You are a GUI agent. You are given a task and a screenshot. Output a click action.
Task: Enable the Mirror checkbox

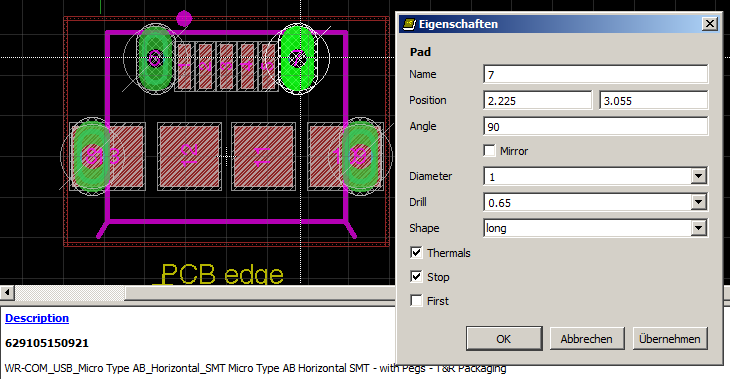pyautogui.click(x=489, y=151)
